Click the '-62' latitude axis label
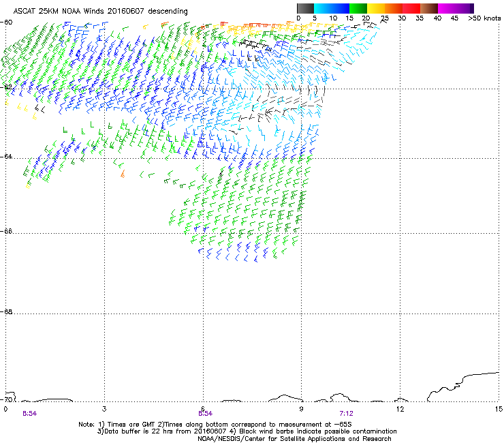The image size is (504, 443). pyautogui.click(x=6, y=87)
